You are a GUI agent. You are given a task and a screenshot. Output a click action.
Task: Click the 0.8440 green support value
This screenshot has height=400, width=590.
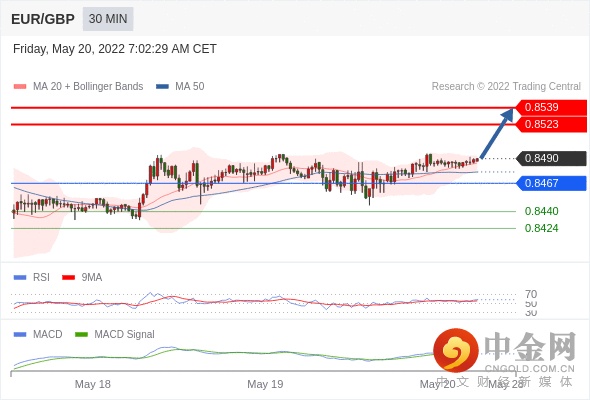click(x=541, y=211)
